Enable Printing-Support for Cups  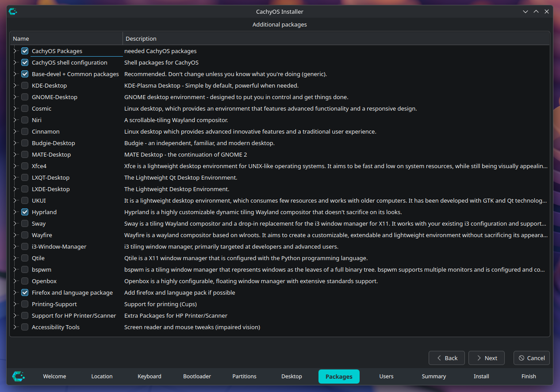coord(24,304)
